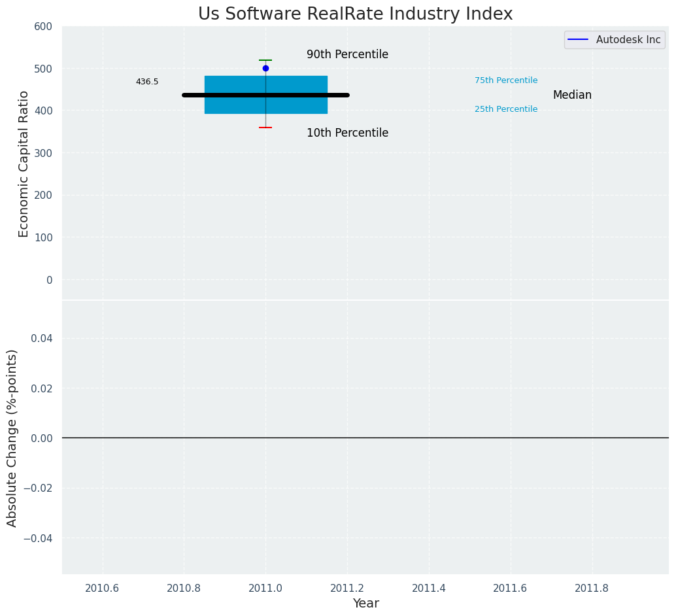Click the 75th Percentile label
Screen dimensions: 676x616
coord(506,80)
